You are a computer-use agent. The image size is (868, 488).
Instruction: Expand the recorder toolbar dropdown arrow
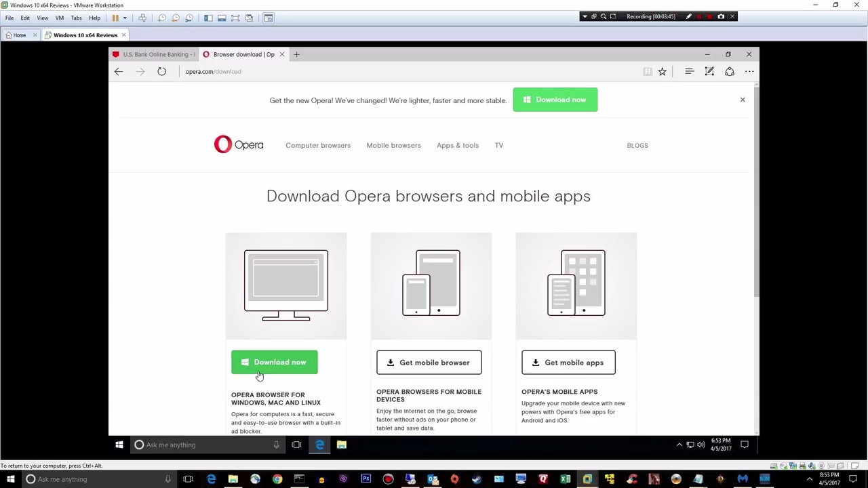point(585,16)
